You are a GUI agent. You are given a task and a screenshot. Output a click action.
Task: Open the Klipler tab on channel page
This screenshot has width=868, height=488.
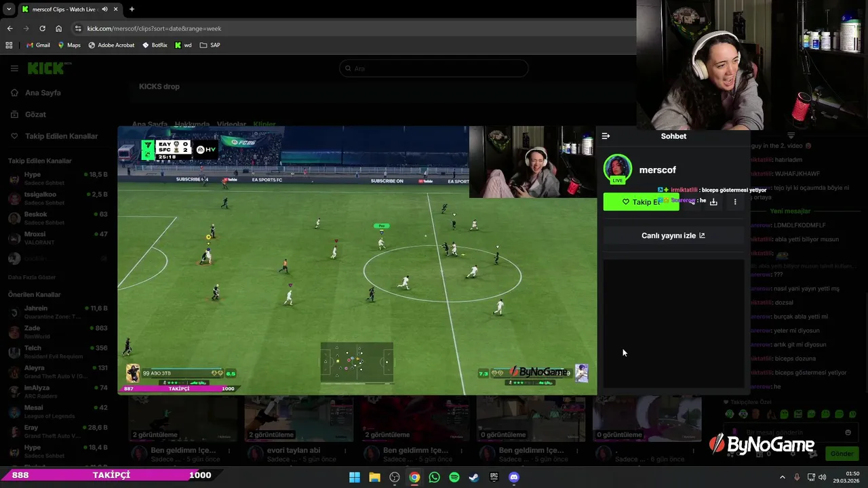[264, 125]
